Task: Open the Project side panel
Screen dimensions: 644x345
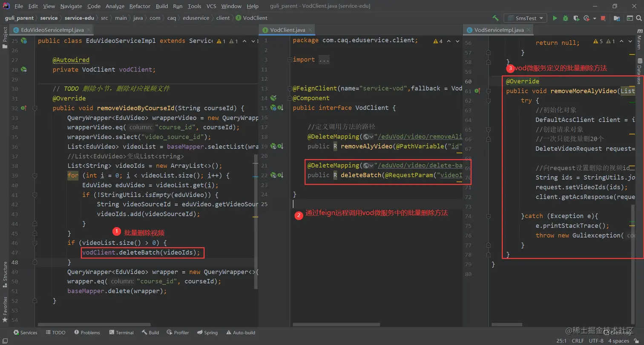Action: coord(5,38)
